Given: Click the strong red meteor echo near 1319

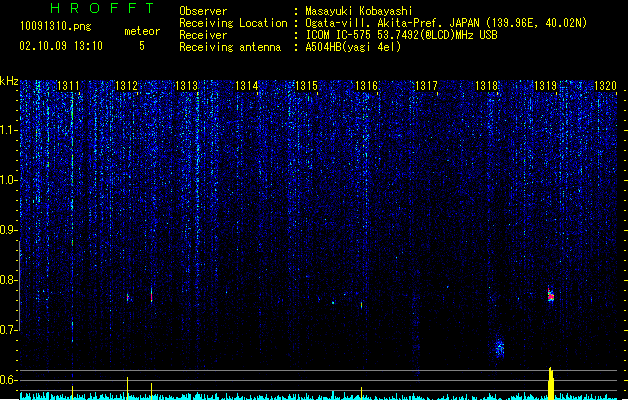Looking at the screenshot, I should pyautogui.click(x=551, y=294).
